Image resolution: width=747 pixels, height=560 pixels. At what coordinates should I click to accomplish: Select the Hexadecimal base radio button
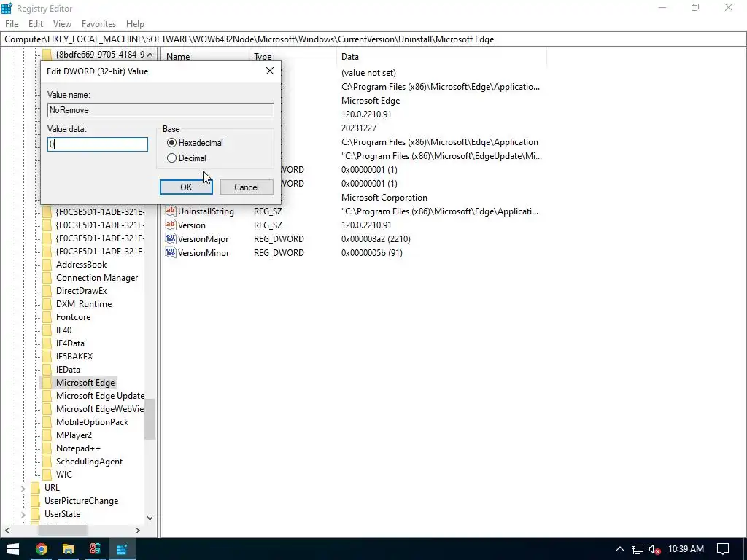coord(171,143)
